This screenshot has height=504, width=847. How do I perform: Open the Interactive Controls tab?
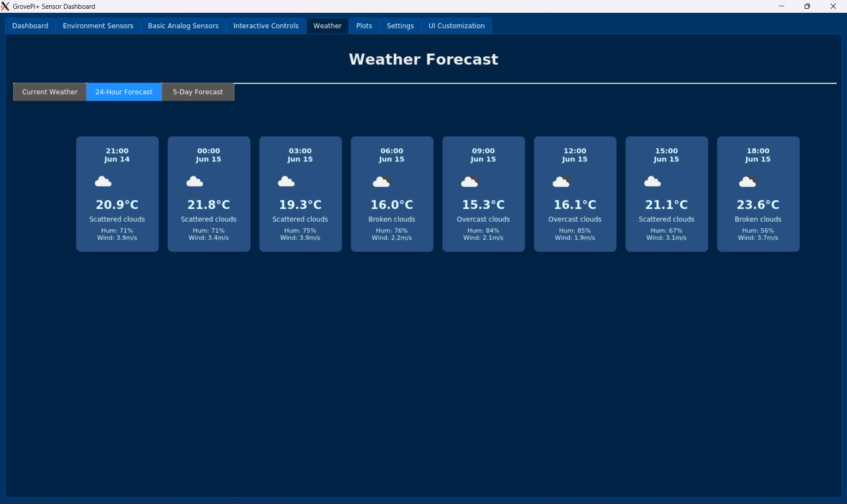(266, 26)
